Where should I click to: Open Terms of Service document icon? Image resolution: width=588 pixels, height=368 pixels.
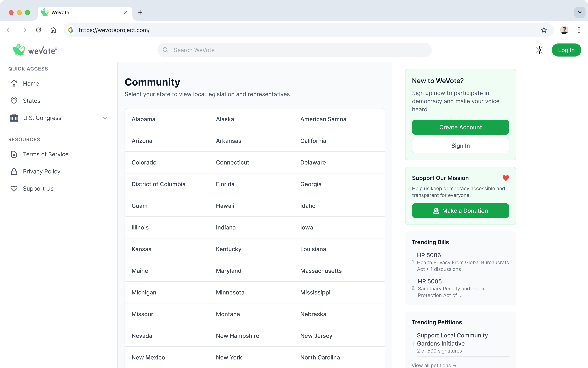coord(14,154)
